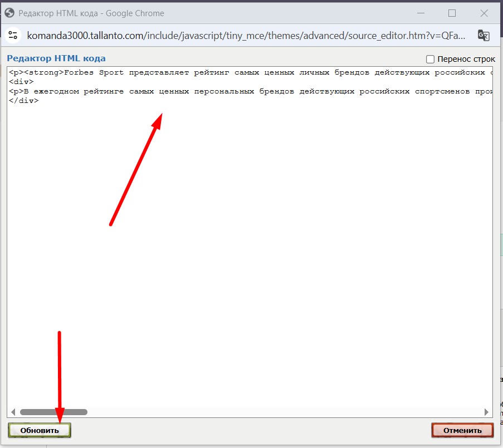
Task: Click the horizontal scrollbar right arrow
Action: tap(486, 412)
